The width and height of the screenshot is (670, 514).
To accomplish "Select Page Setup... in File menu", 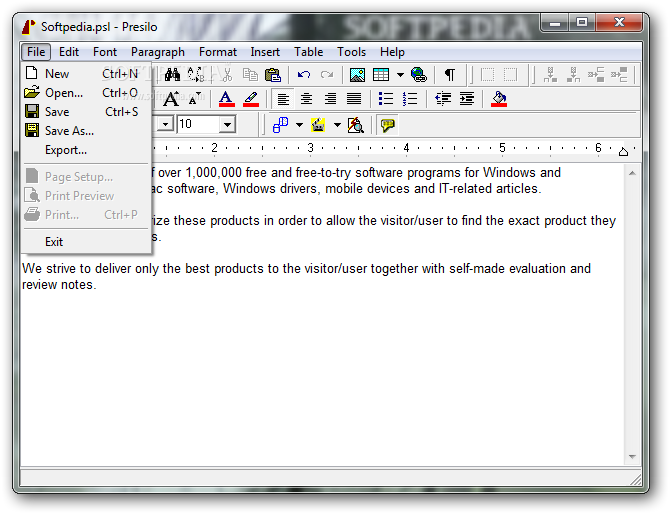I will [86, 177].
